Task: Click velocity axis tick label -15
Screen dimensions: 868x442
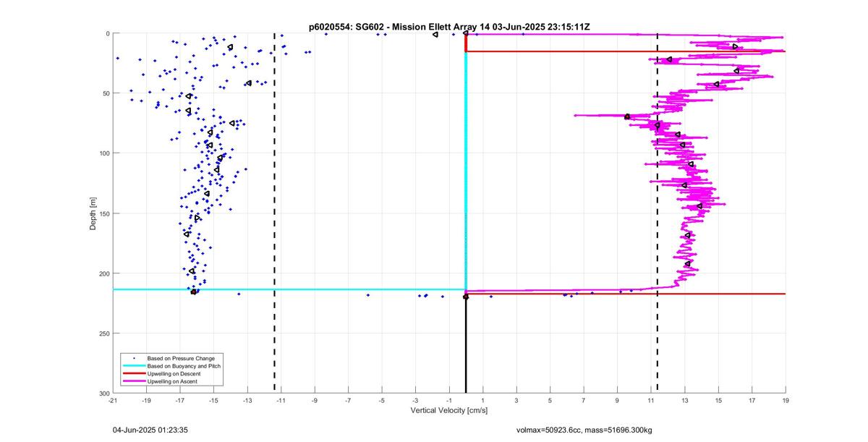Action: coord(213,400)
